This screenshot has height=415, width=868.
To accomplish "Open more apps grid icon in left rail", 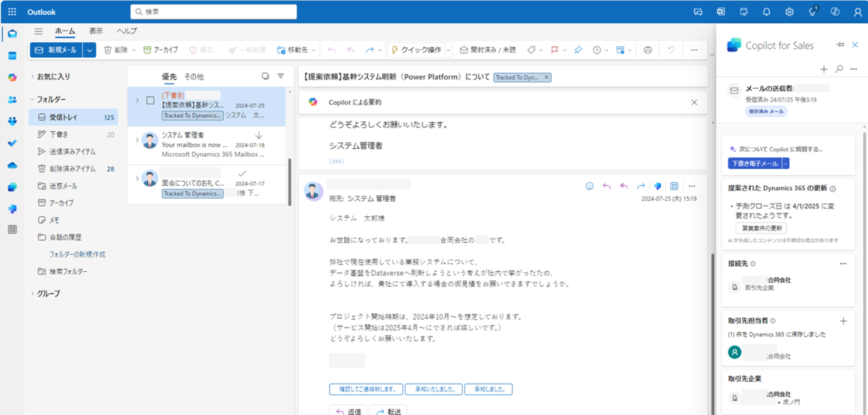I will 12,229.
